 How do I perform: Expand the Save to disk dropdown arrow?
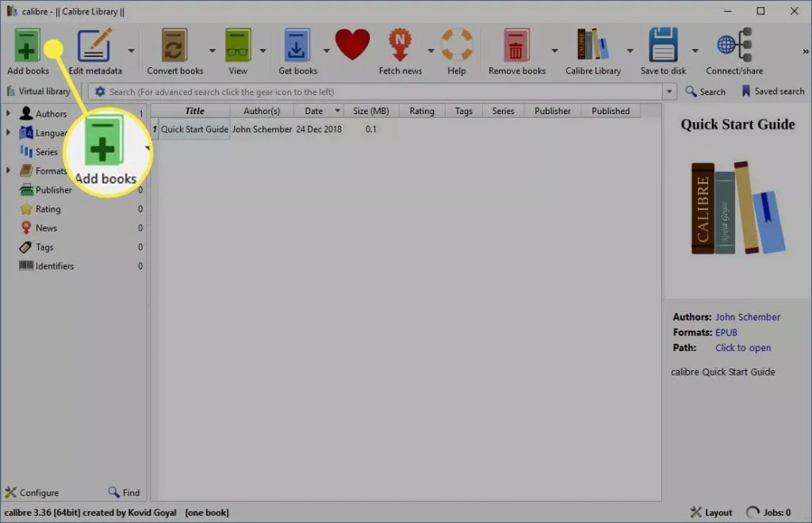click(x=695, y=51)
